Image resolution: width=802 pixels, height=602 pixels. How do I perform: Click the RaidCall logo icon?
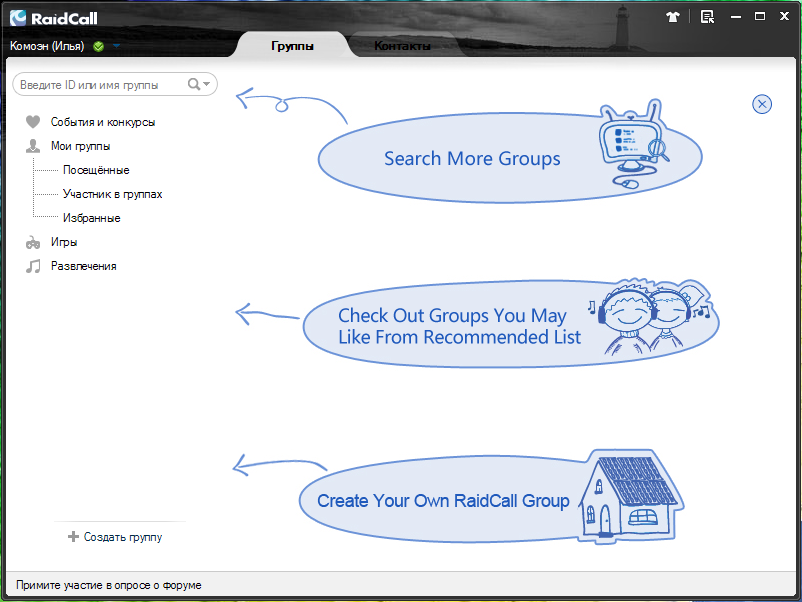18,18
